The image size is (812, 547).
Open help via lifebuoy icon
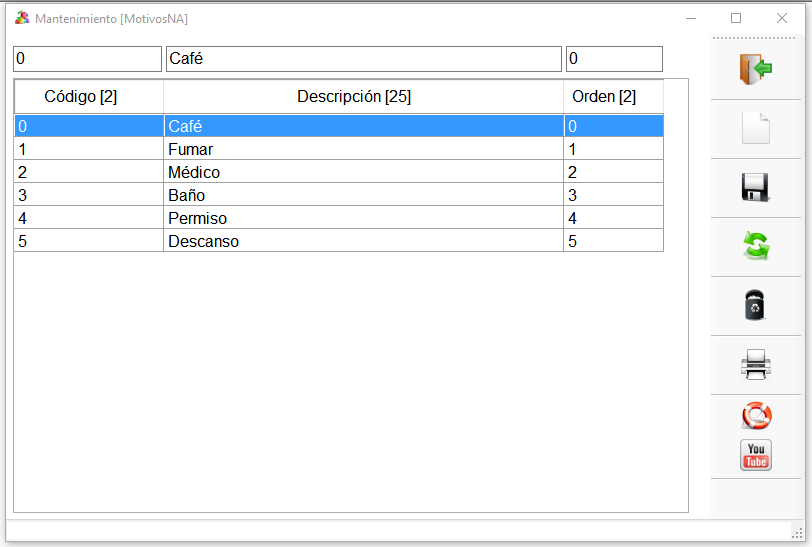[x=756, y=415]
